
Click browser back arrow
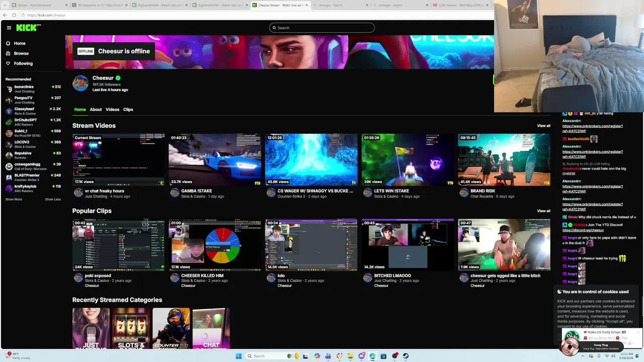5,15
